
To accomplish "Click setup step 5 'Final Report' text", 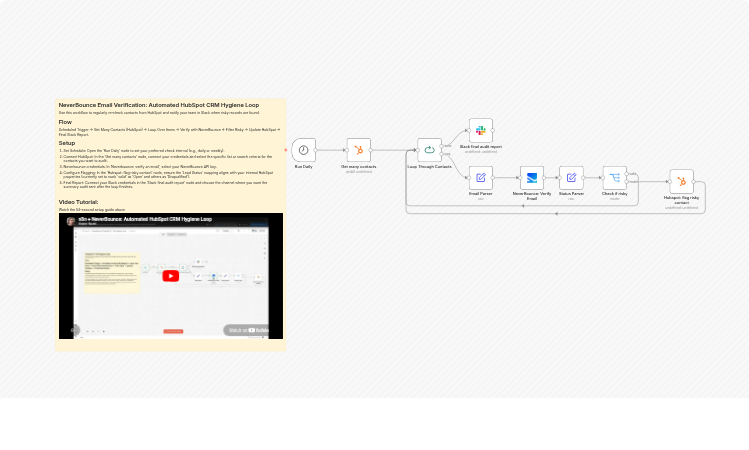I will coord(165,184).
